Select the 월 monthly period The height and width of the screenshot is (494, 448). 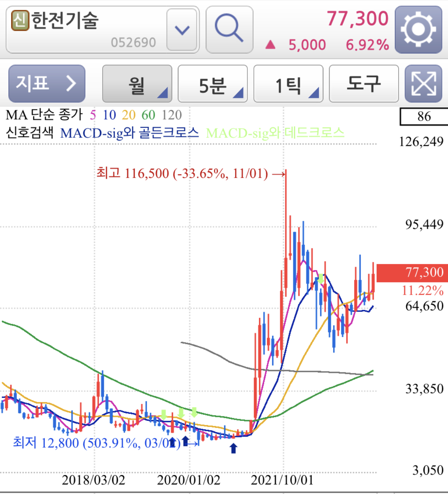click(137, 84)
